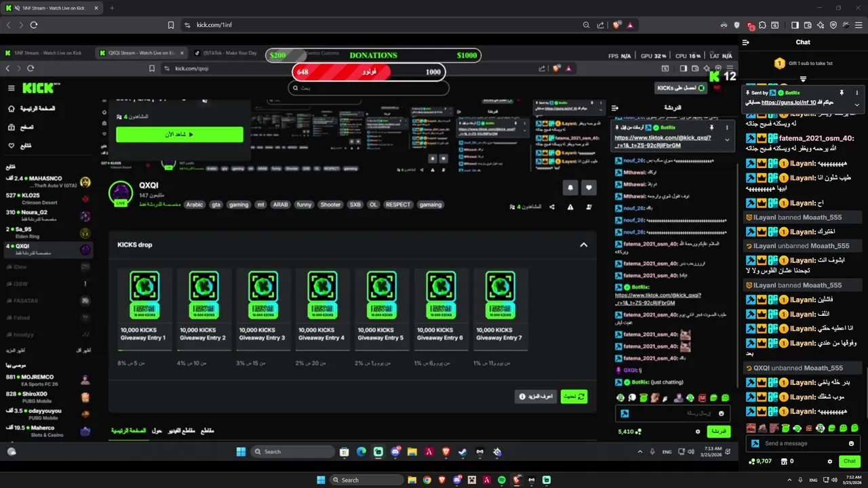Open the share icon in outer address bar
Image resolution: width=868 pixels, height=488 pixels.
600,25
